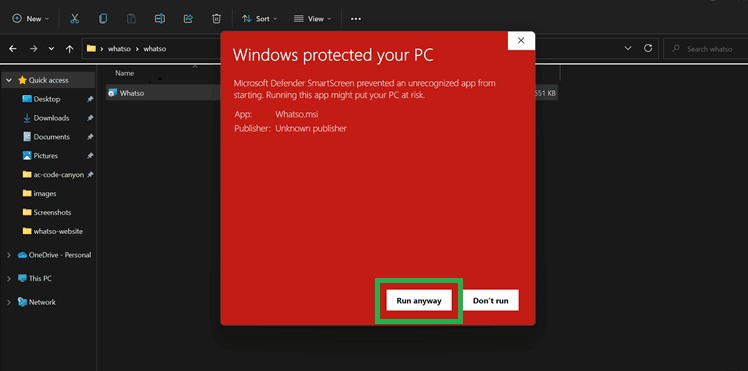
Task: Open the ac-code-canyon folder
Action: [x=58, y=175]
